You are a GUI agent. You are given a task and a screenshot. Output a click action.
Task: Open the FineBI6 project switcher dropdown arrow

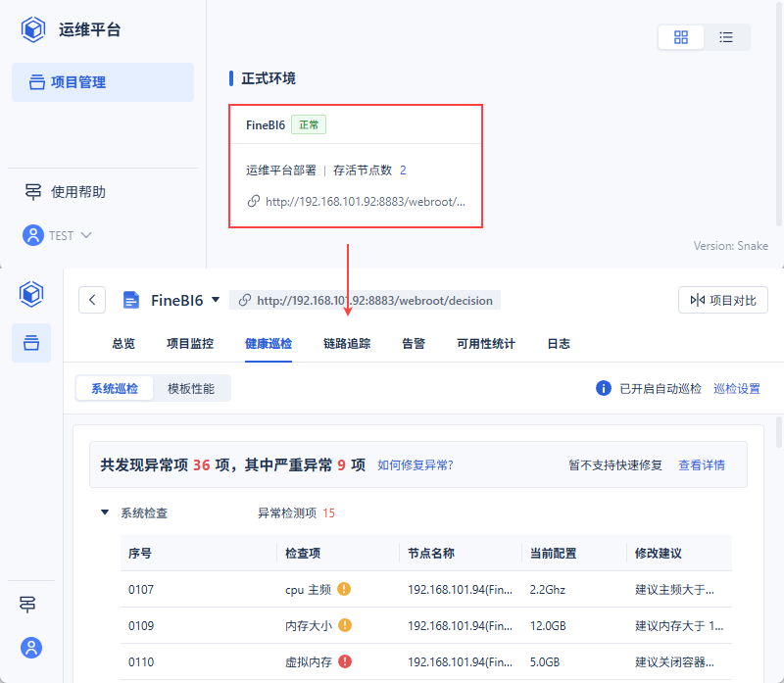216,300
